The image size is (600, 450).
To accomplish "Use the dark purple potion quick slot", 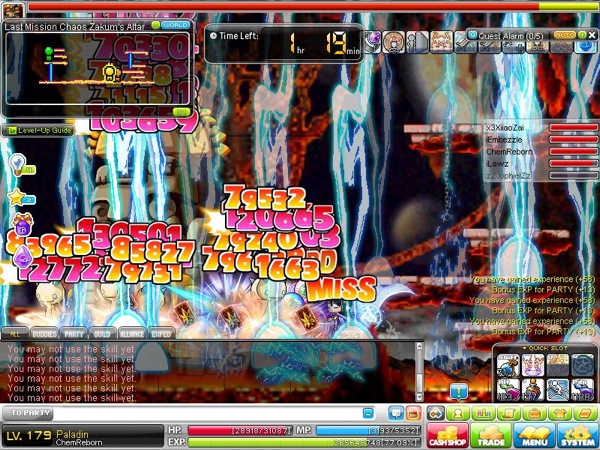I will tap(583, 390).
